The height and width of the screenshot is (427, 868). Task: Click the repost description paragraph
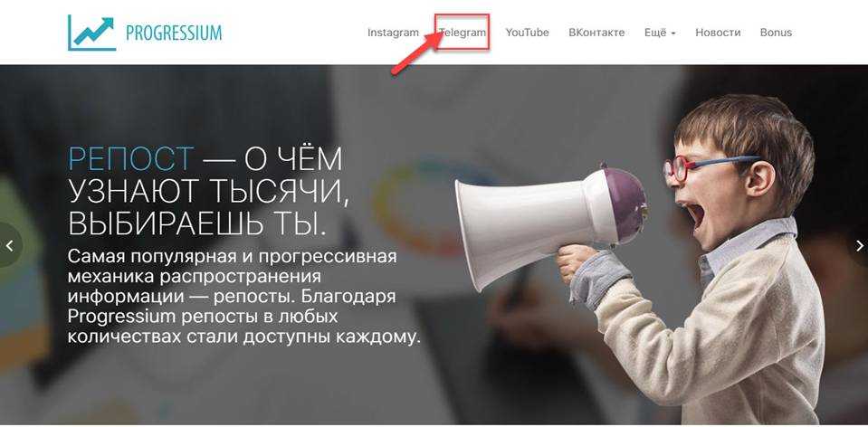243,297
